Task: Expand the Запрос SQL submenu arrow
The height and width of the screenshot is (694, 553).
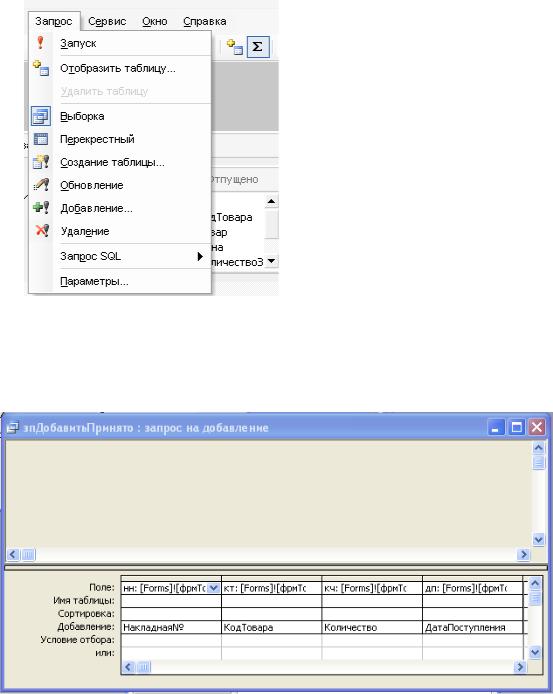Action: [200, 256]
